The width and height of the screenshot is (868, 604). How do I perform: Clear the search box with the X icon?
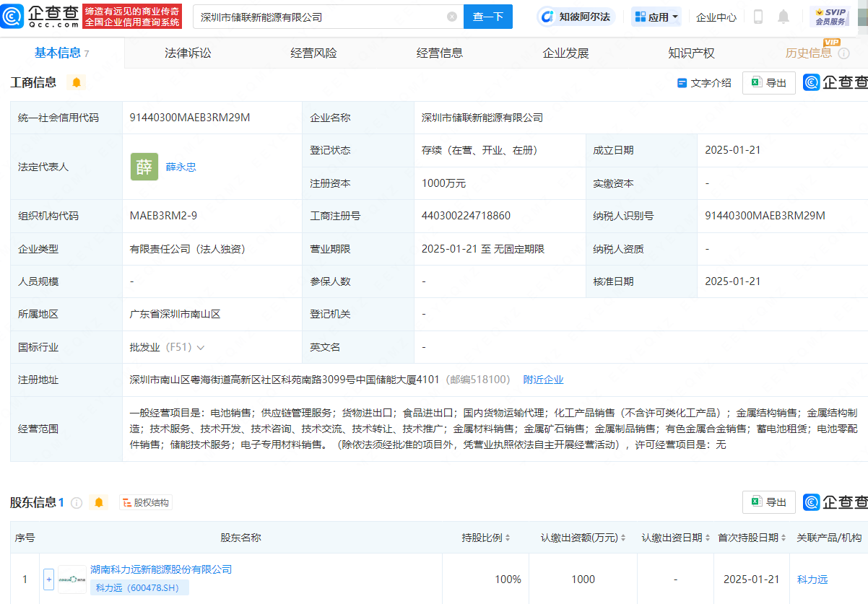pos(452,17)
